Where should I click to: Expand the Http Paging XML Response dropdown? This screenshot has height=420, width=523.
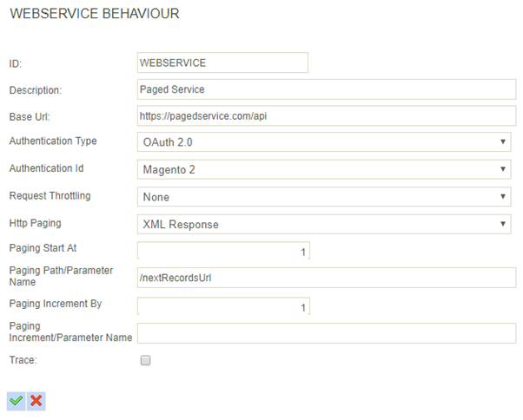point(324,225)
